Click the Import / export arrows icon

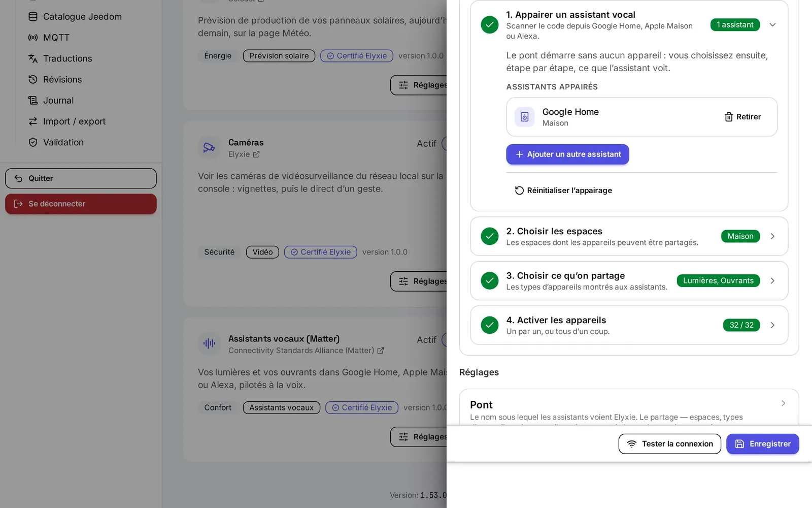pyautogui.click(x=33, y=121)
